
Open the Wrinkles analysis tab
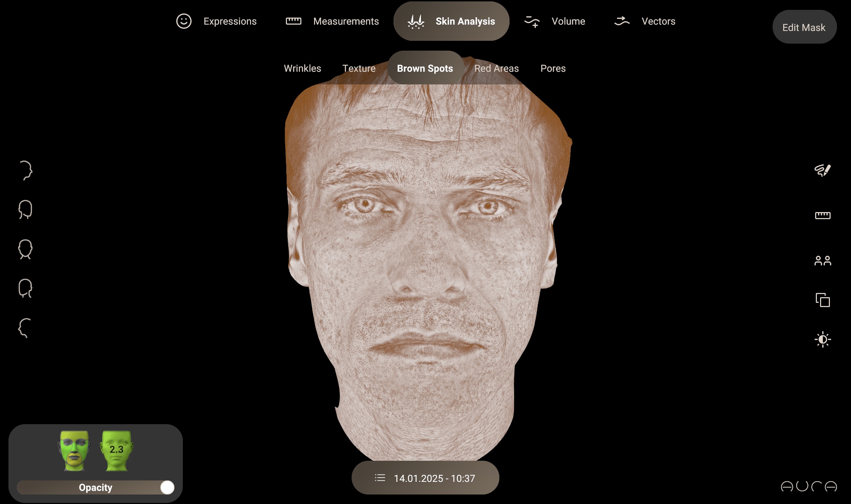[302, 68]
